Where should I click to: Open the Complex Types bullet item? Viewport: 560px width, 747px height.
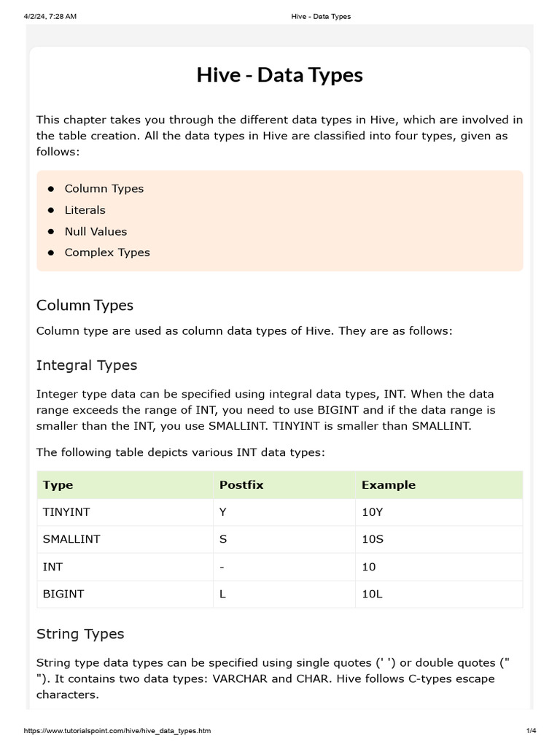click(107, 252)
